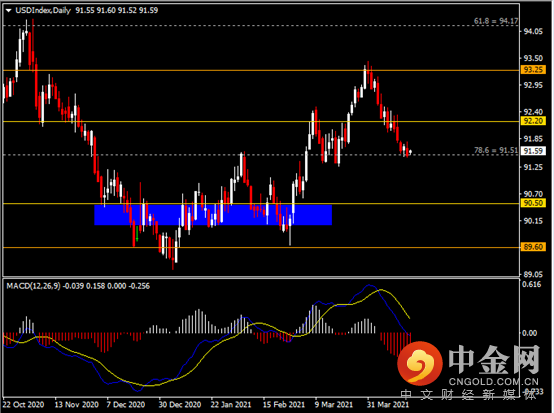554x413 pixels.
Task: Select the 93.25 orange price label
Action: (533, 70)
